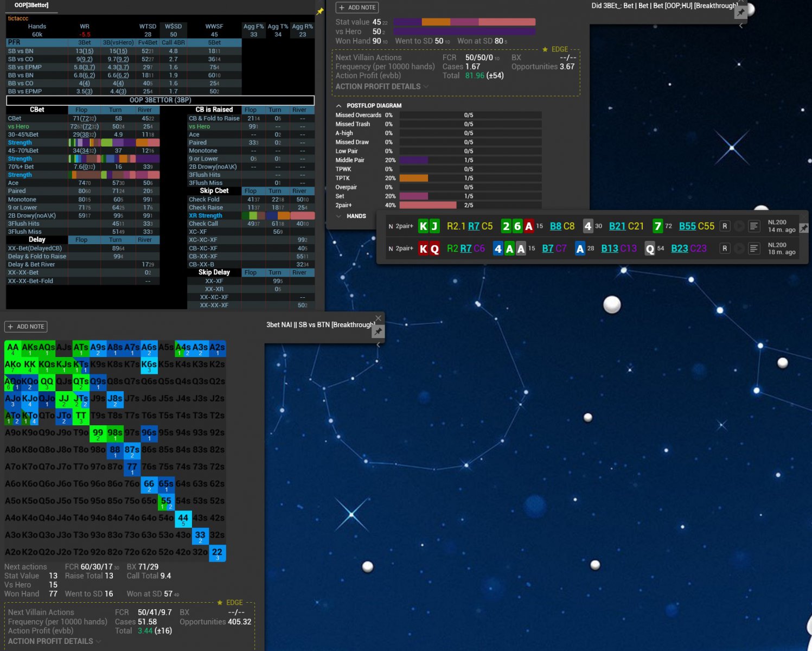Viewport: 812px width, 651px height.
Task: Open hand text icon for the KJ hand
Action: point(753,226)
